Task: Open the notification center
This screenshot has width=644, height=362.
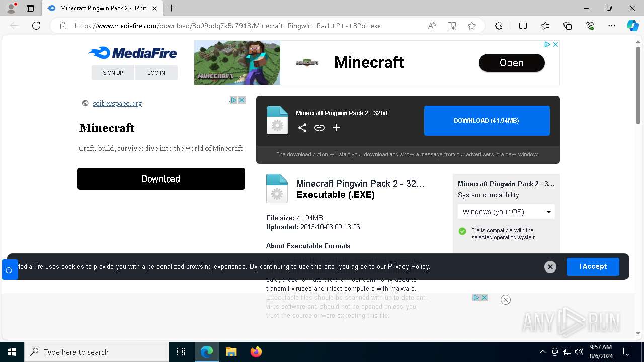Action: click(627, 352)
